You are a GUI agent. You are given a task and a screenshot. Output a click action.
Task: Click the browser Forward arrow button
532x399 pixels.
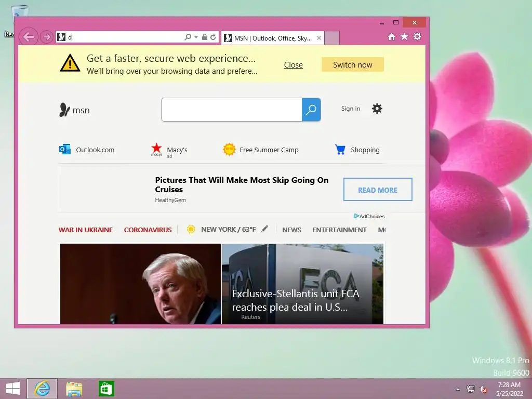(46, 37)
